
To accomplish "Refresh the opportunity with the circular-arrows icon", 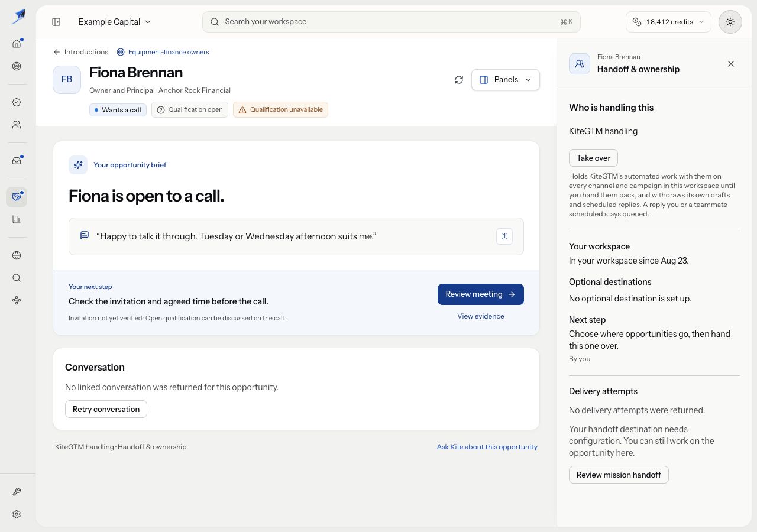I will tap(459, 80).
